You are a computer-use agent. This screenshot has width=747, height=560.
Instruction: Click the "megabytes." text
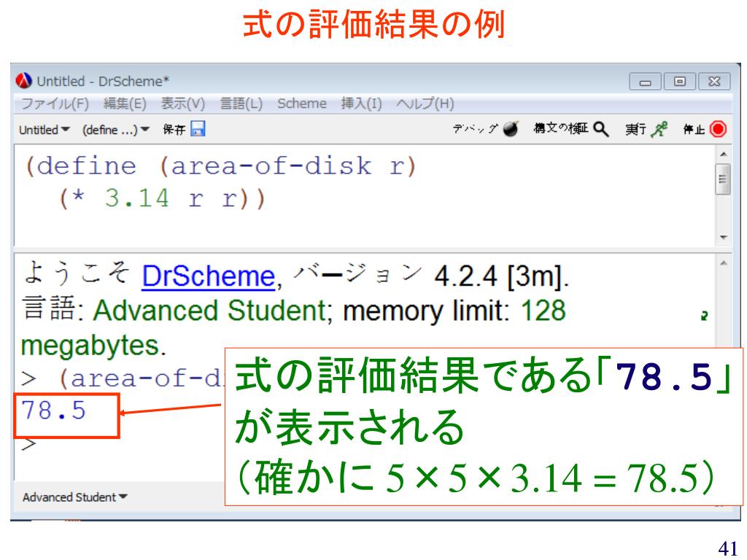tap(93, 345)
